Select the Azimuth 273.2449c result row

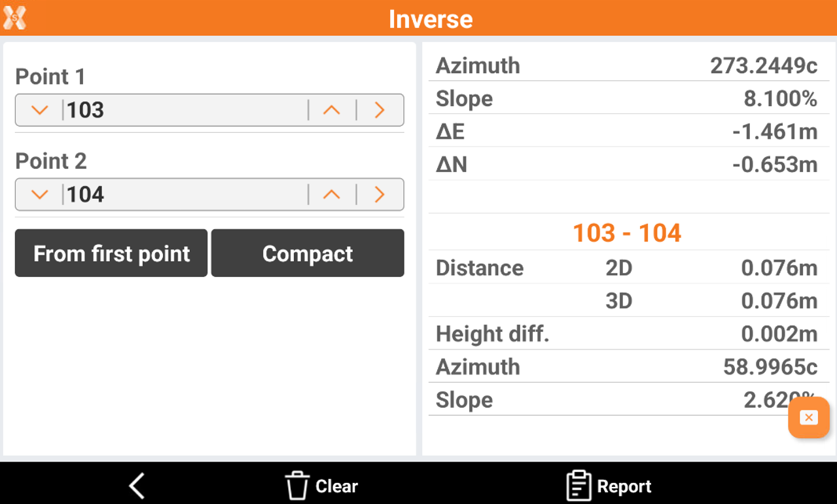click(x=626, y=65)
